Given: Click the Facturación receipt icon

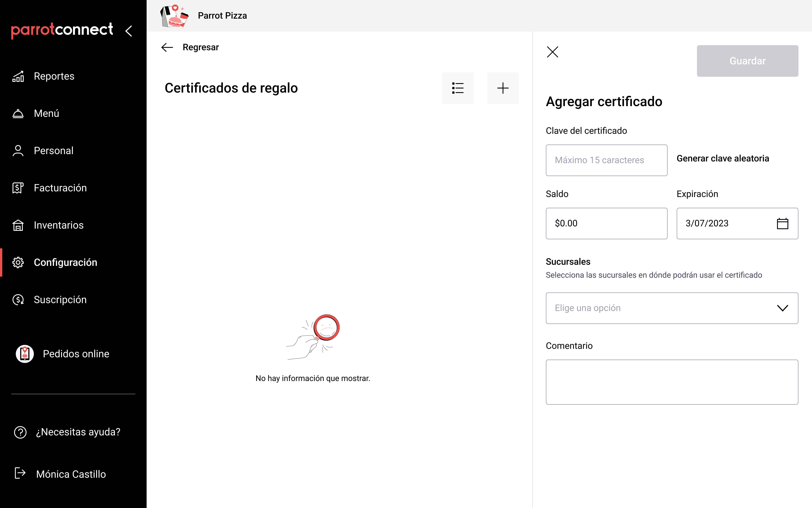Looking at the screenshot, I should pos(18,188).
